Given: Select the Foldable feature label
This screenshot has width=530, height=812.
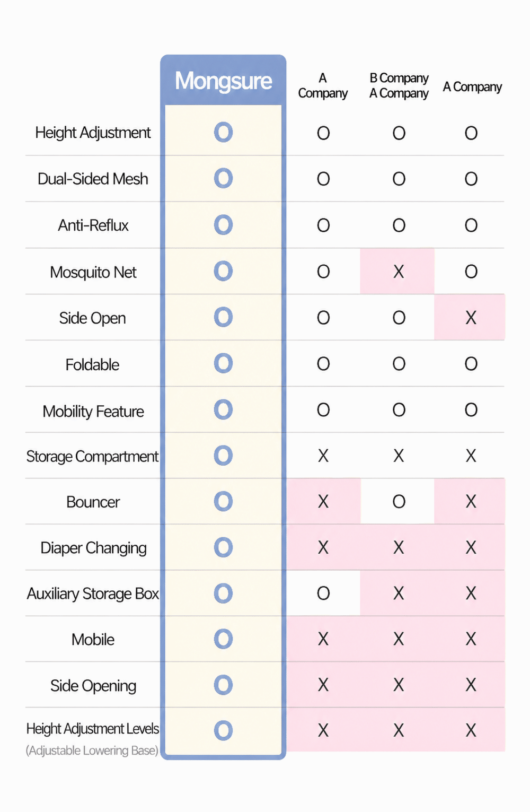Looking at the screenshot, I should click(92, 365).
